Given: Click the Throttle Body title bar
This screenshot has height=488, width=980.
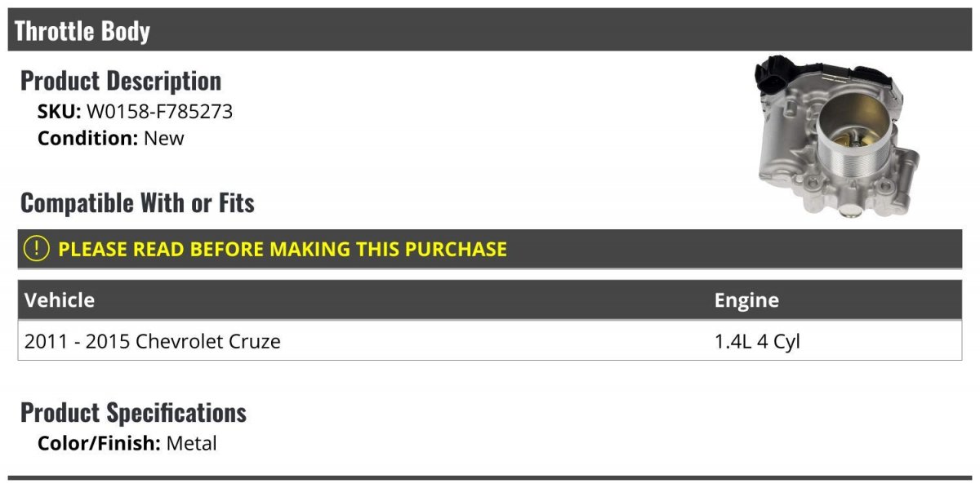Looking at the screenshot, I should [490, 30].
